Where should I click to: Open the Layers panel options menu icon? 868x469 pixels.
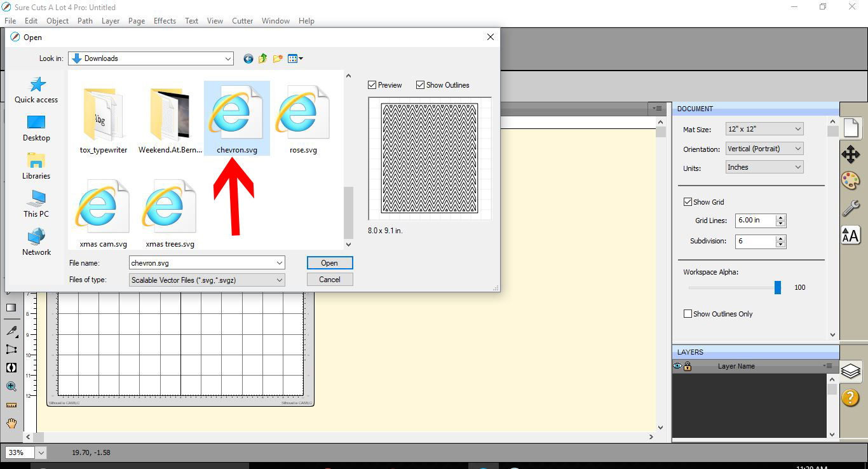click(x=827, y=366)
